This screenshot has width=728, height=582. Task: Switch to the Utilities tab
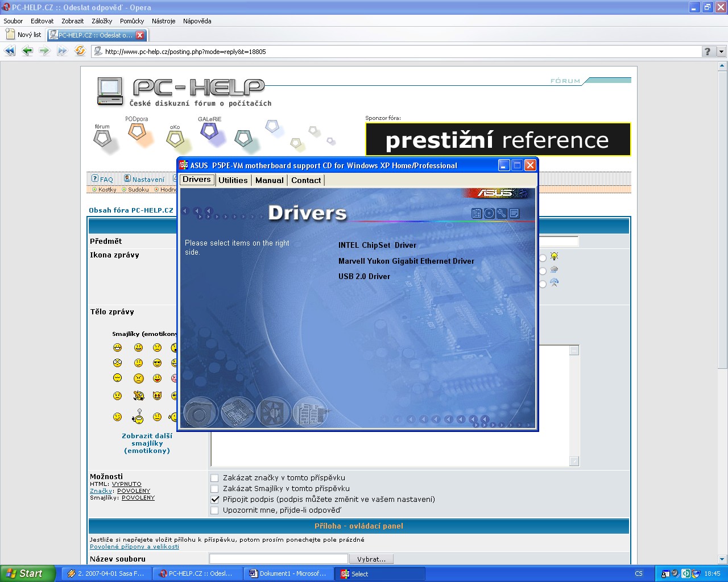[x=233, y=180]
